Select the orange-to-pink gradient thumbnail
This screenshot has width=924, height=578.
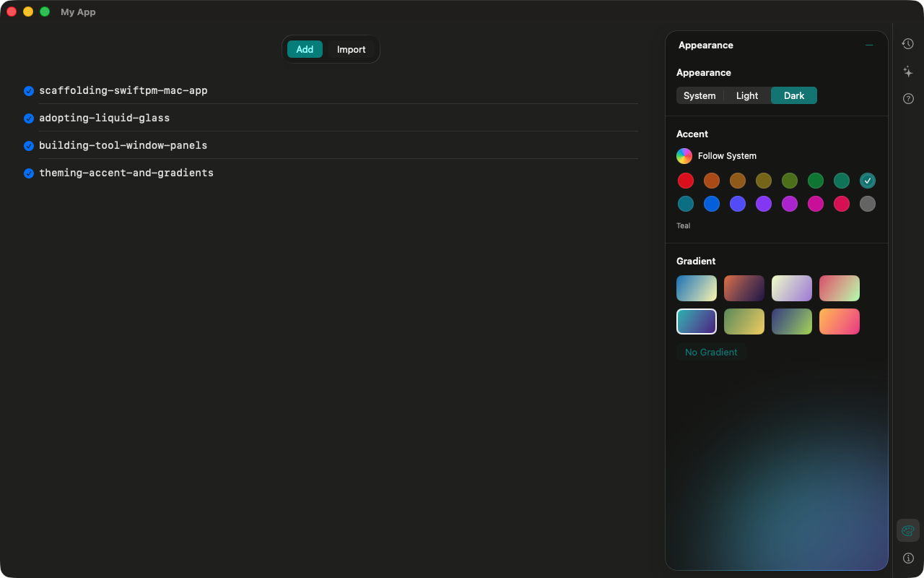840,322
